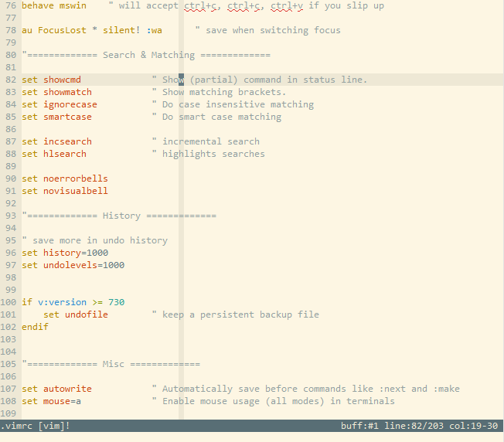Viewport: 504px width, 442px height.
Task: Click the "mouse=a" setting
Action: 62,401
